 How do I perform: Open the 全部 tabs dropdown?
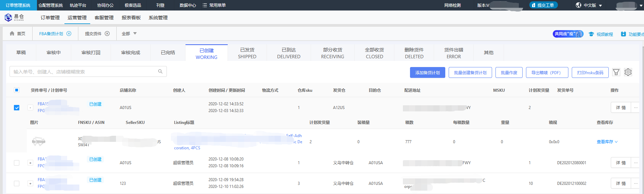click(129, 34)
